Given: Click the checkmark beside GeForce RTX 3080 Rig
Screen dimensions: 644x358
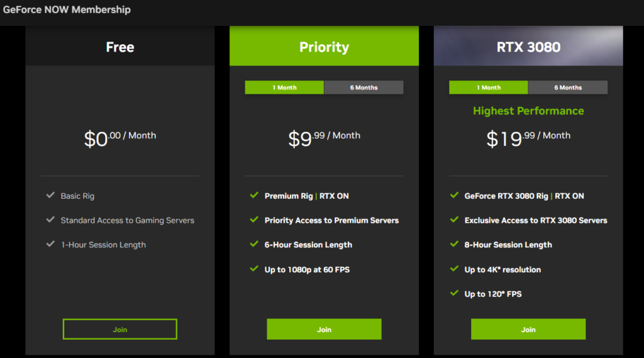Looking at the screenshot, I should 454,195.
